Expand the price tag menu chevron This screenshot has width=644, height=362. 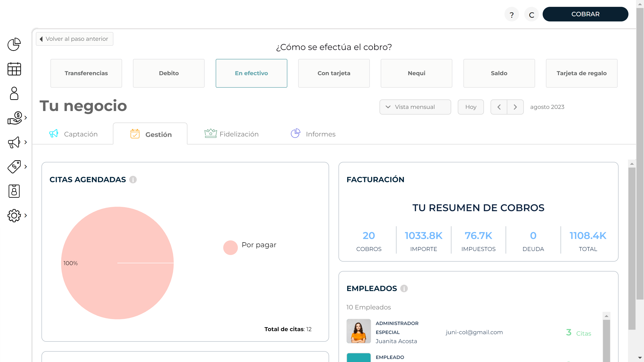coord(25,167)
